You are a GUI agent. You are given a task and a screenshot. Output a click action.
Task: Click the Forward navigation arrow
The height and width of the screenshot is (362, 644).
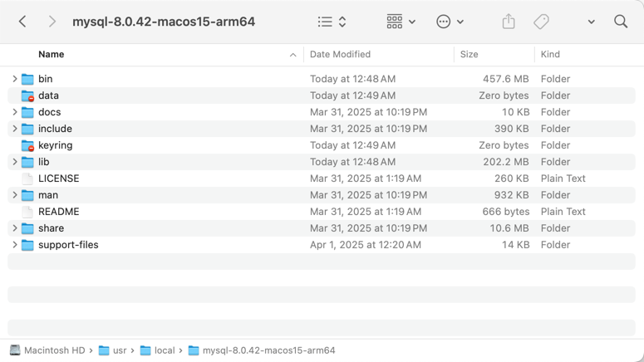52,22
